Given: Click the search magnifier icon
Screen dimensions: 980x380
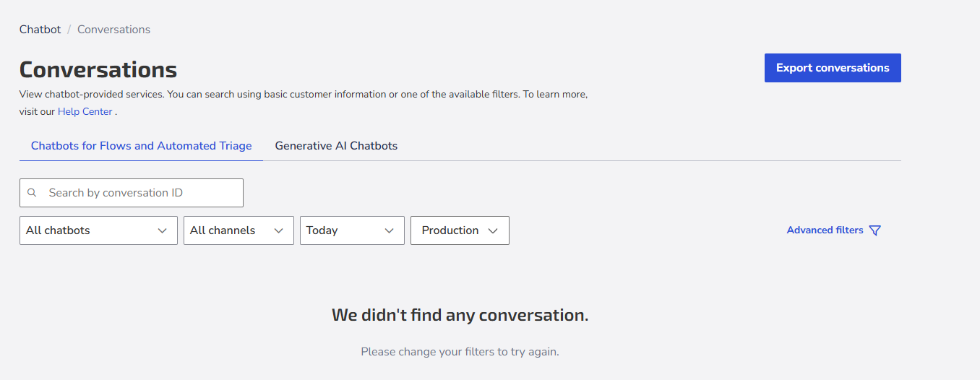Looking at the screenshot, I should [x=32, y=193].
